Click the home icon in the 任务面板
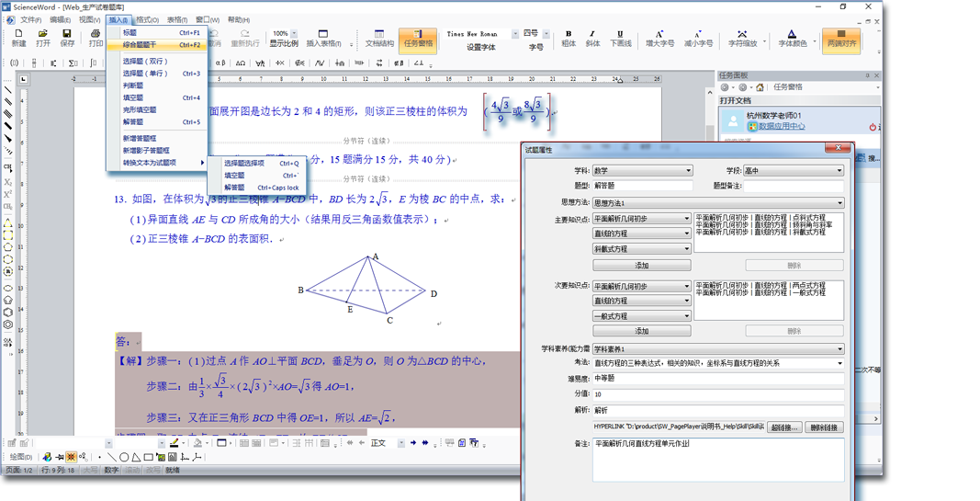The image size is (980, 501). (760, 87)
